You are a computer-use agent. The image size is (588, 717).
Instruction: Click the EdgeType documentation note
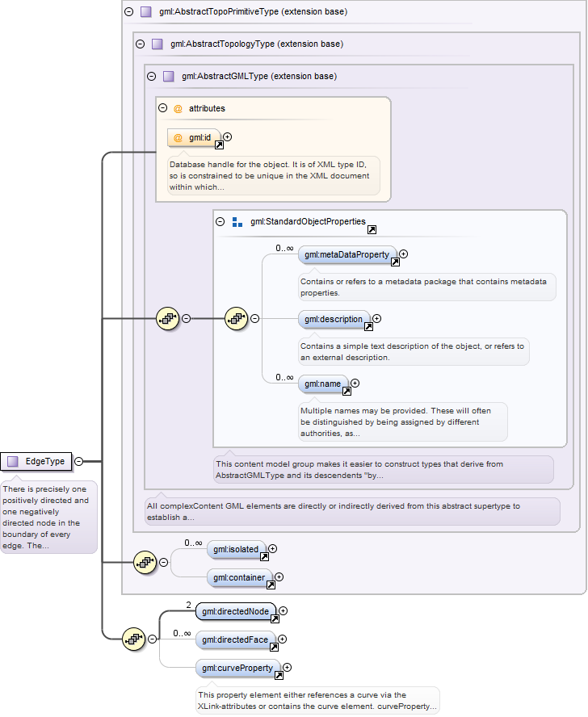pos(48,518)
